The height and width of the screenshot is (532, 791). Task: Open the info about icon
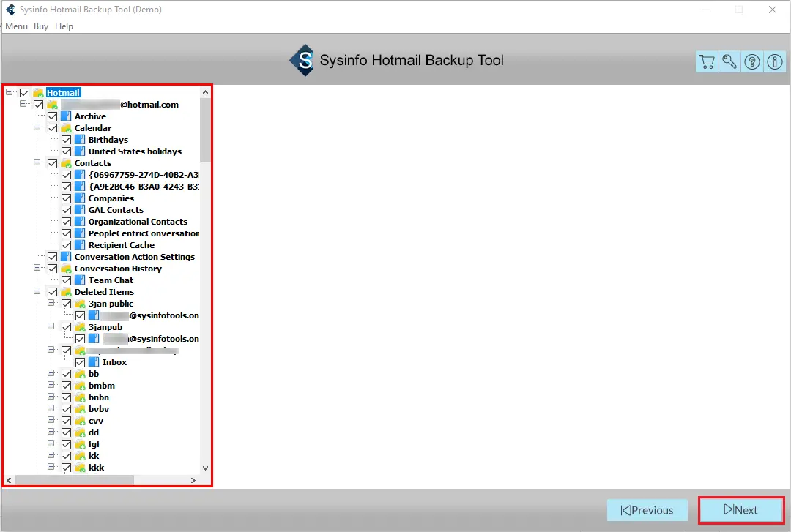[x=775, y=61]
